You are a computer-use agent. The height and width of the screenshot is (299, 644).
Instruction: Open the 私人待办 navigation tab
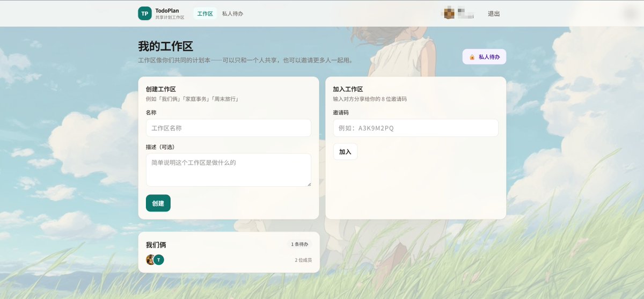232,13
